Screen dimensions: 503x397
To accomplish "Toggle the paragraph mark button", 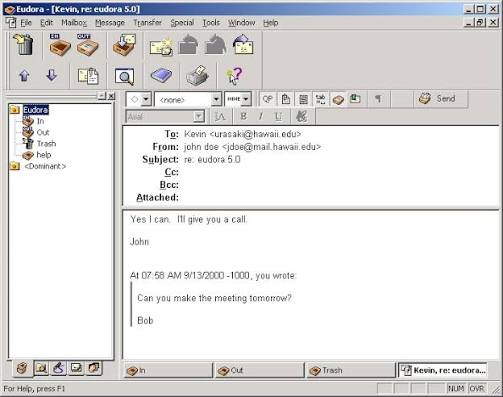I will pyautogui.click(x=378, y=99).
